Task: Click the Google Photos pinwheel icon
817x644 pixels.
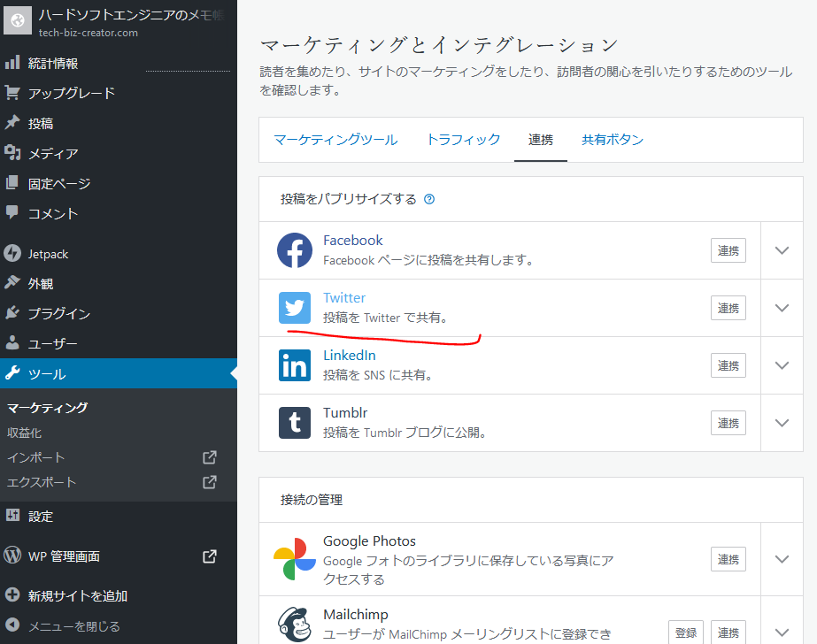Action: [295, 559]
